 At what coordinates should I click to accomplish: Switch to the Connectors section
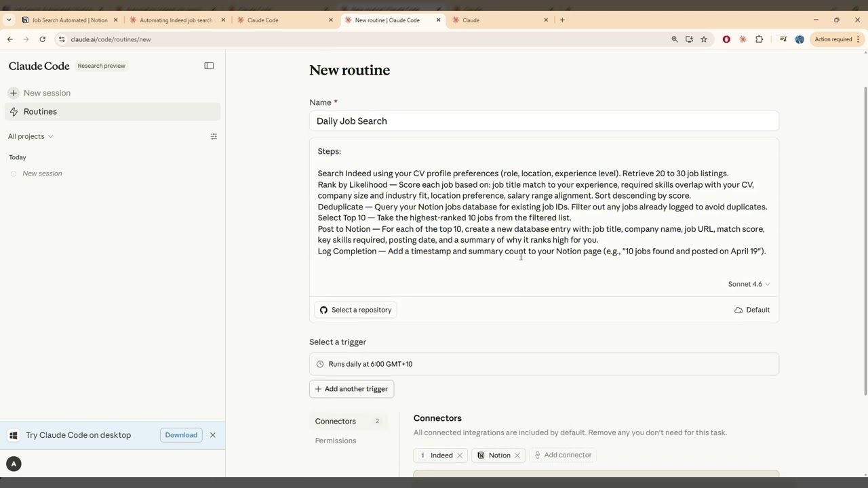(349, 421)
